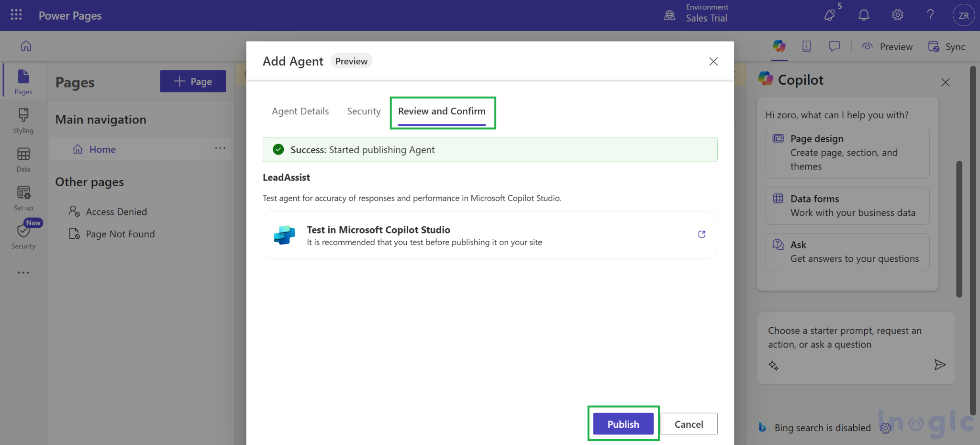Open Styling workspace in left sidebar
The width and height of the screenshot is (980, 445).
tap(23, 121)
